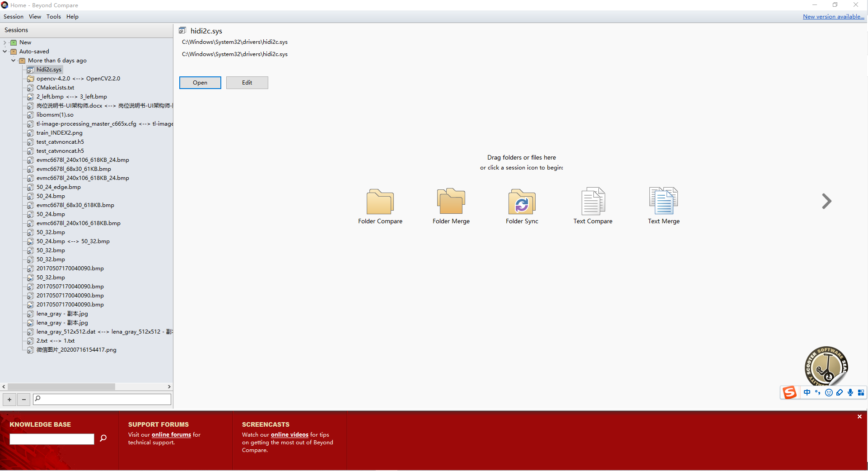The image size is (868, 471).
Task: Select the hidi2c.sys session in tree
Action: pos(49,70)
